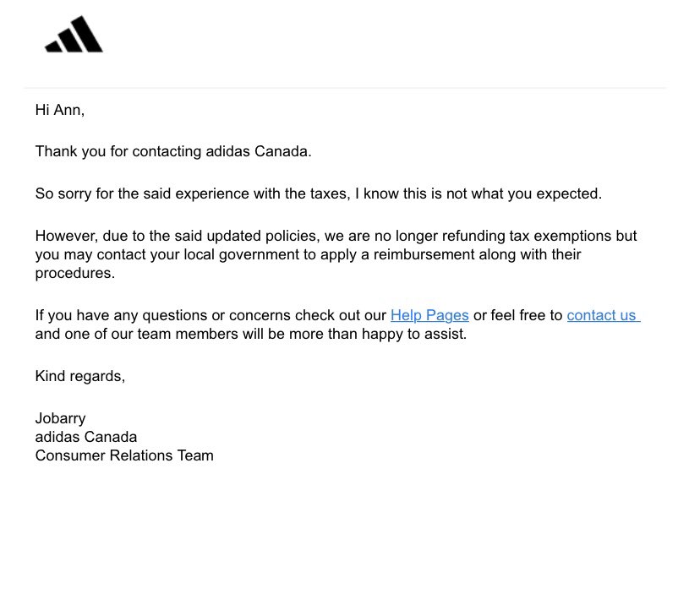Click the greeting 'Hi Ann,'

[60, 110]
